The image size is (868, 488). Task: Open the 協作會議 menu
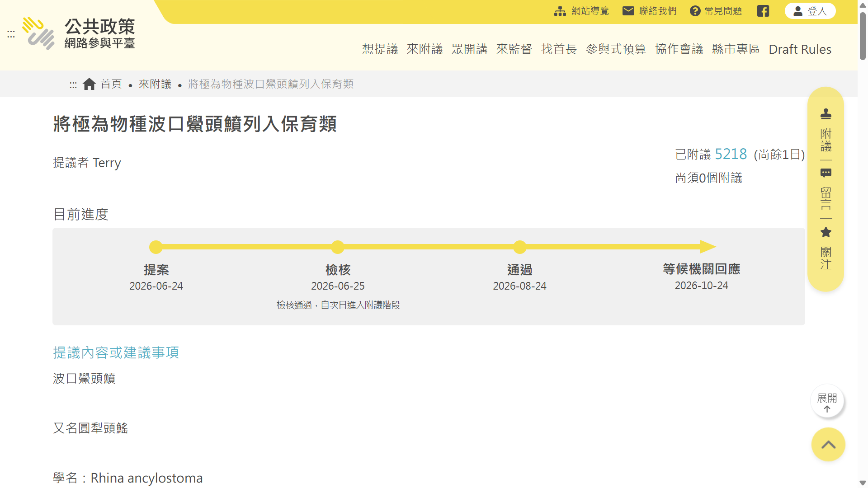click(x=679, y=49)
